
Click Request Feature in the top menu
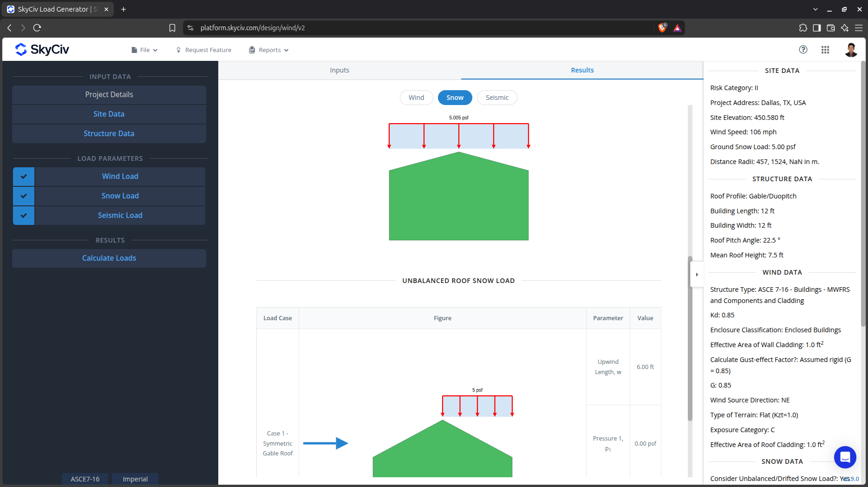pyautogui.click(x=203, y=50)
